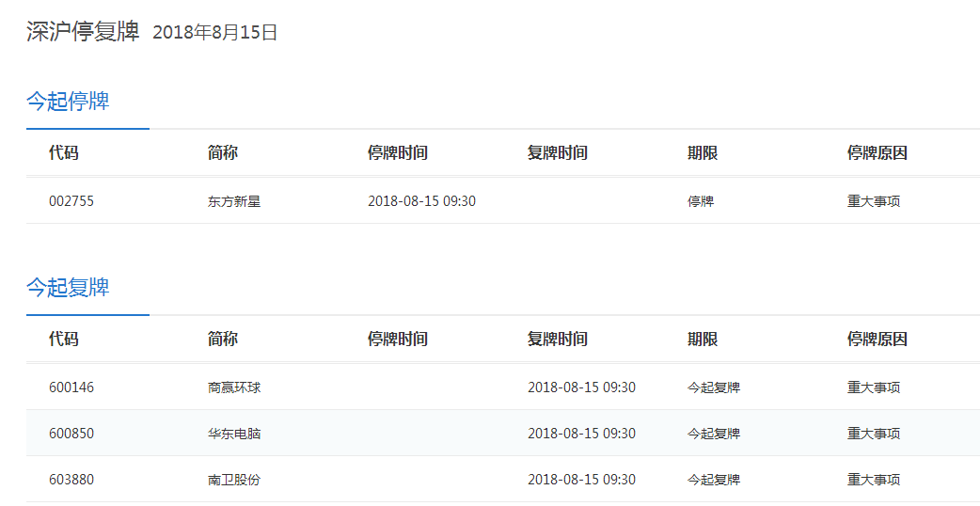Open the 今起复牌 section tab
This screenshot has width=980, height=506.
(x=68, y=288)
